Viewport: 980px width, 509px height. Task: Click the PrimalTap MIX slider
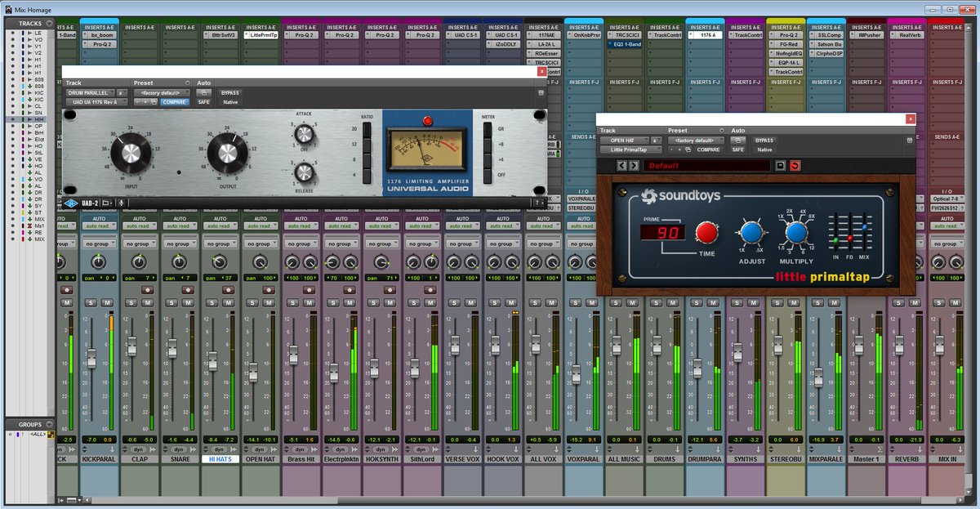pyautogui.click(x=864, y=227)
